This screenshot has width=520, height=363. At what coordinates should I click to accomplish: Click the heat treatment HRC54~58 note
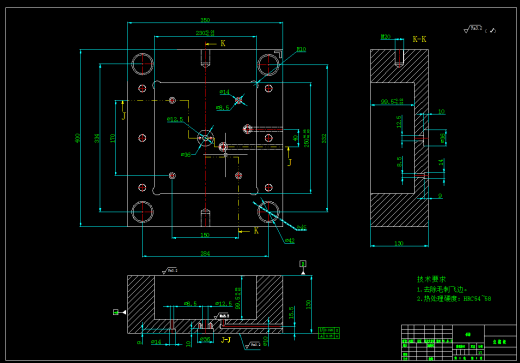coord(454,299)
